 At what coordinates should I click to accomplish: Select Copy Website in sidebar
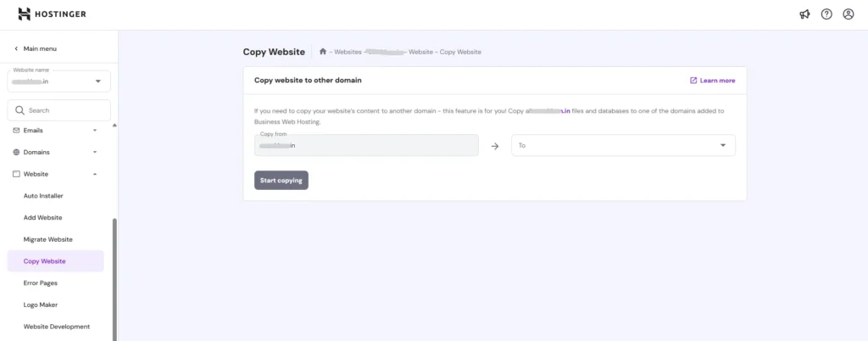[x=55, y=261]
